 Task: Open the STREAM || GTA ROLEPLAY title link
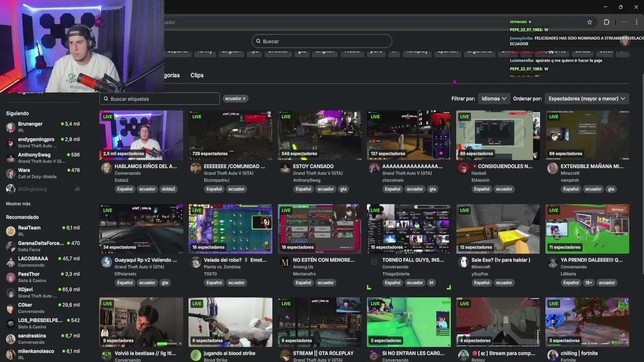point(323,353)
